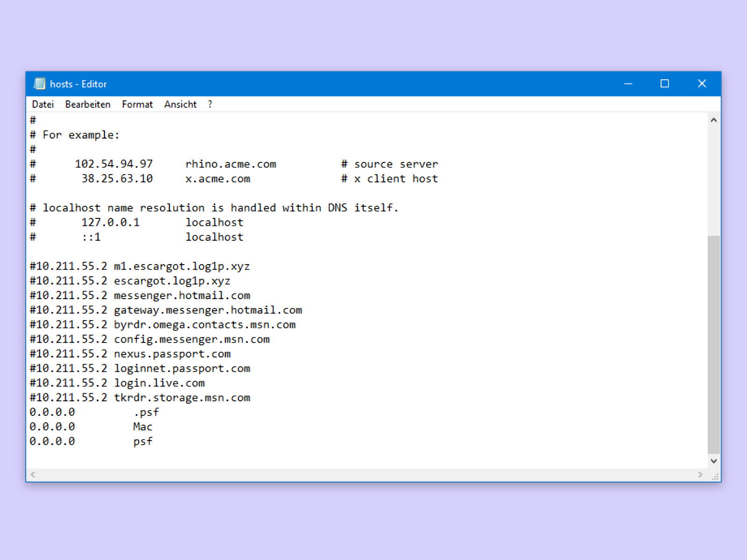
Task: Click the 127.0.0.1 address
Action: coord(111,223)
